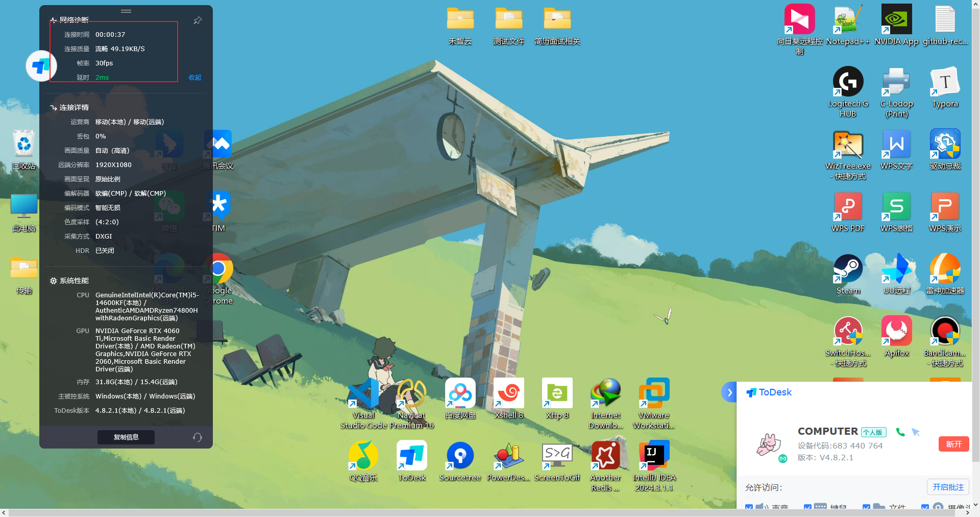Launch the WPS PDF icon

pyautogui.click(x=848, y=213)
